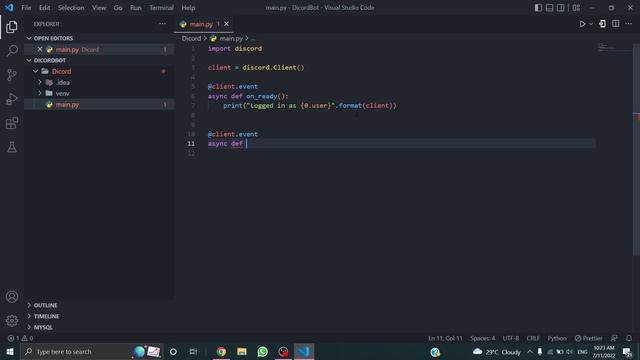
Task: Open the Go menu
Action: [118, 8]
